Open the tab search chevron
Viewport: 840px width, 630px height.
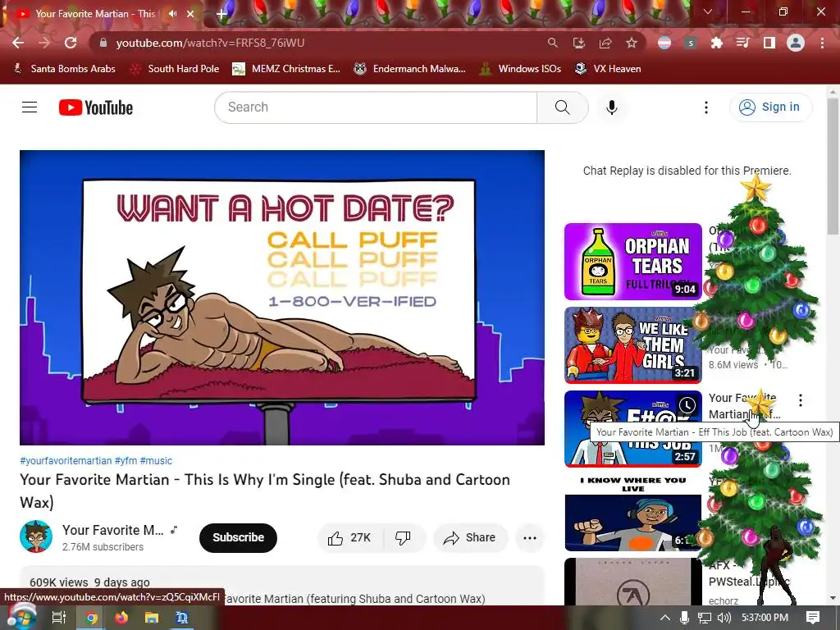click(x=708, y=11)
